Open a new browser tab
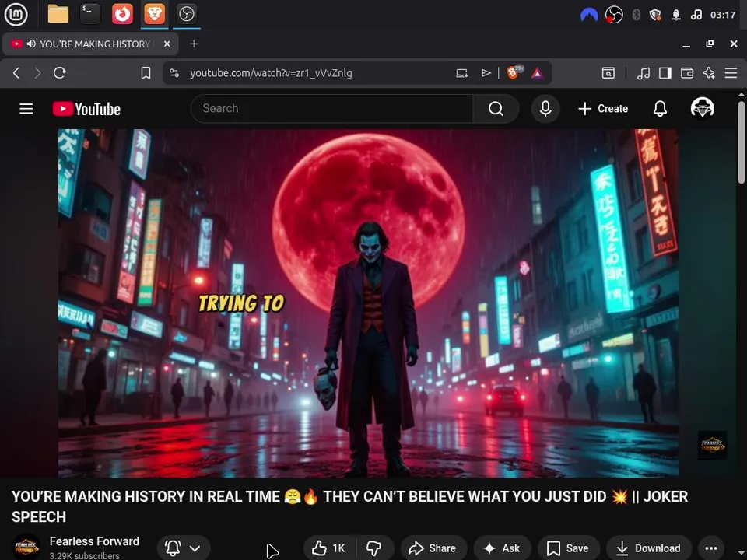747x560 pixels. coord(194,44)
